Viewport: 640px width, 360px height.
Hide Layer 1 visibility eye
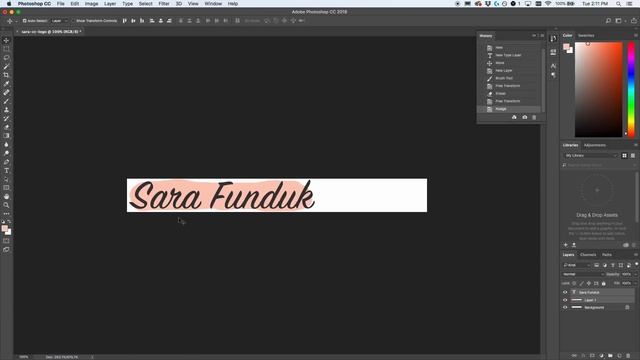[x=565, y=300]
